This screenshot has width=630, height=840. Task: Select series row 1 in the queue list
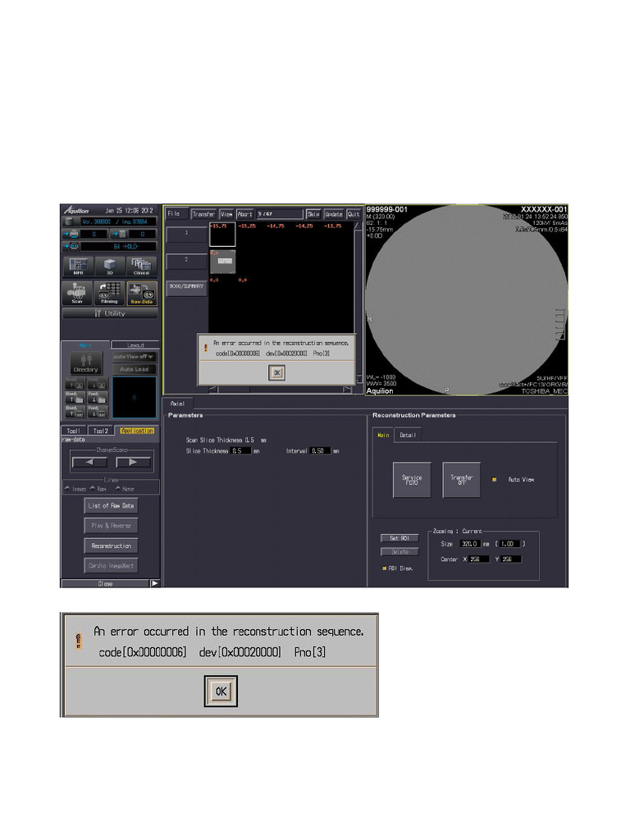click(186, 234)
